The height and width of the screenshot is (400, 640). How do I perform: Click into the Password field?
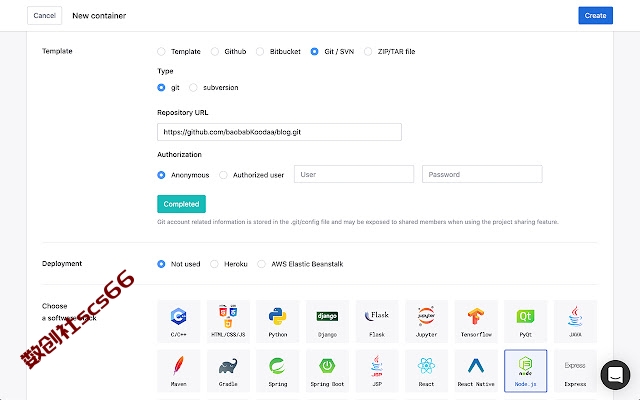click(x=482, y=174)
